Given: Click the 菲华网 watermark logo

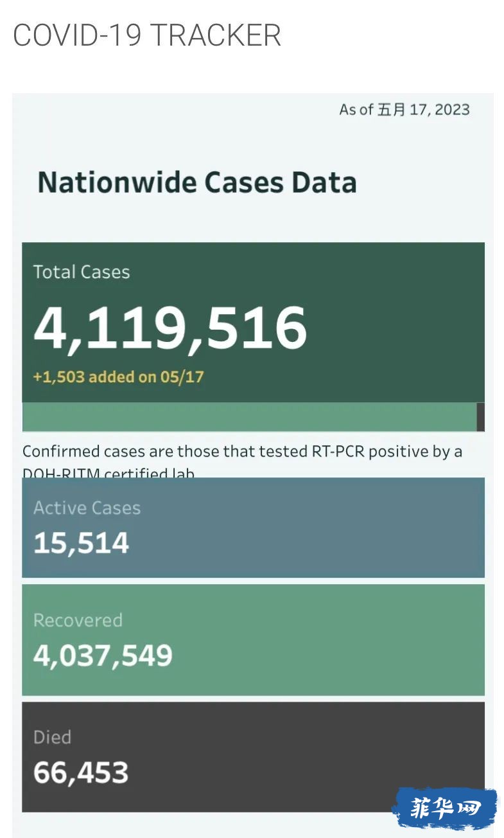Looking at the screenshot, I should pyautogui.click(x=444, y=808).
